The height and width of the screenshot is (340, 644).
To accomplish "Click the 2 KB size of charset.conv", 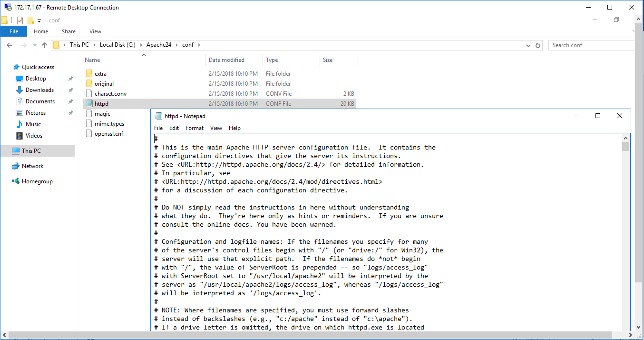I will tap(349, 94).
